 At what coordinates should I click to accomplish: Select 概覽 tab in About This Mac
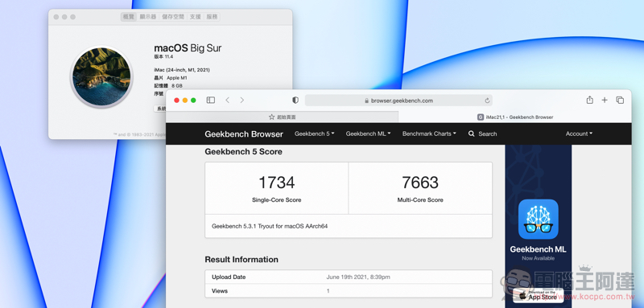[129, 17]
